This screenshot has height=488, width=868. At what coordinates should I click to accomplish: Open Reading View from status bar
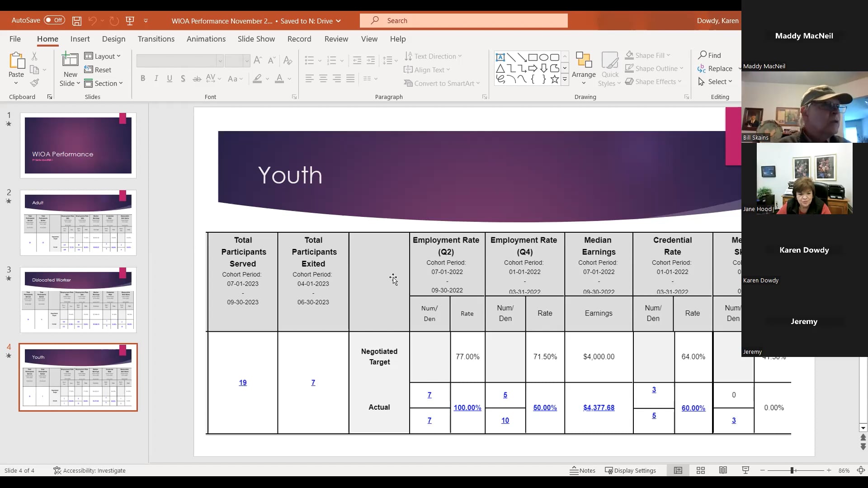tap(723, 470)
